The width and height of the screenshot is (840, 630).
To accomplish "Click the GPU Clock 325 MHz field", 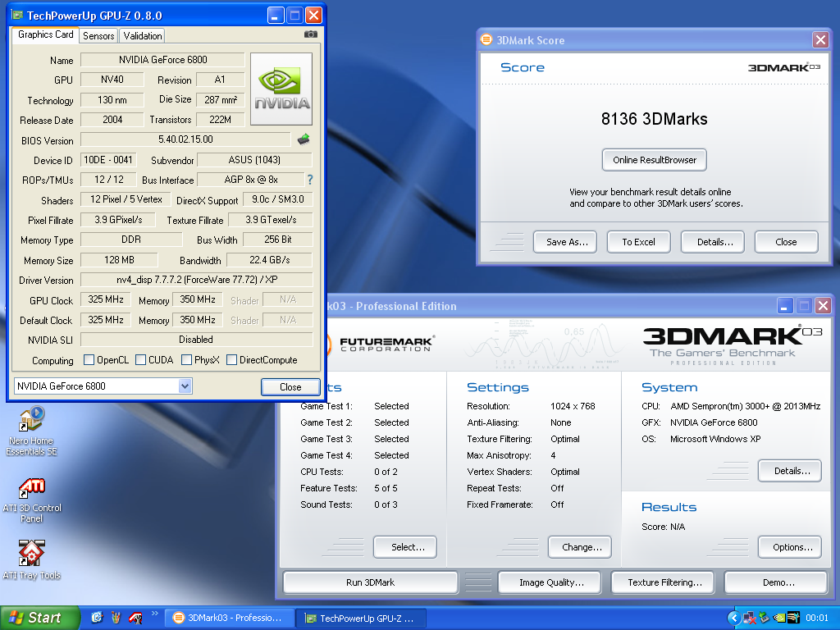I will click(x=106, y=299).
